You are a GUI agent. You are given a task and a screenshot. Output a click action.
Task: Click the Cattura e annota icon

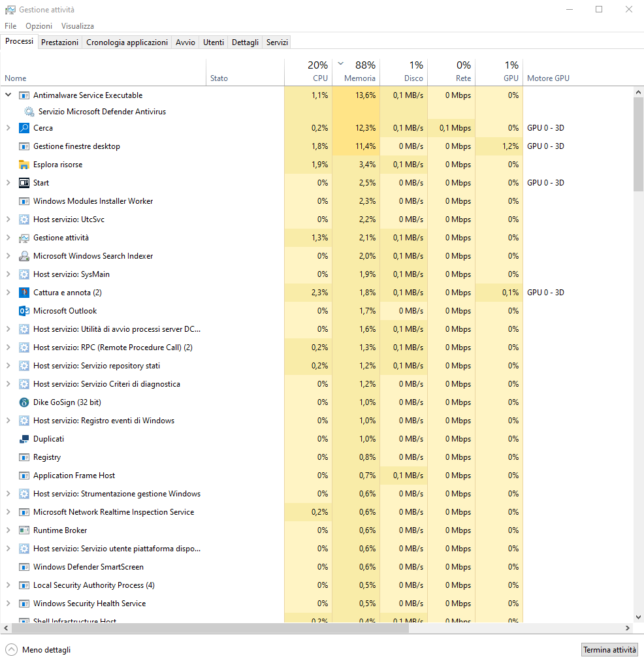(24, 293)
